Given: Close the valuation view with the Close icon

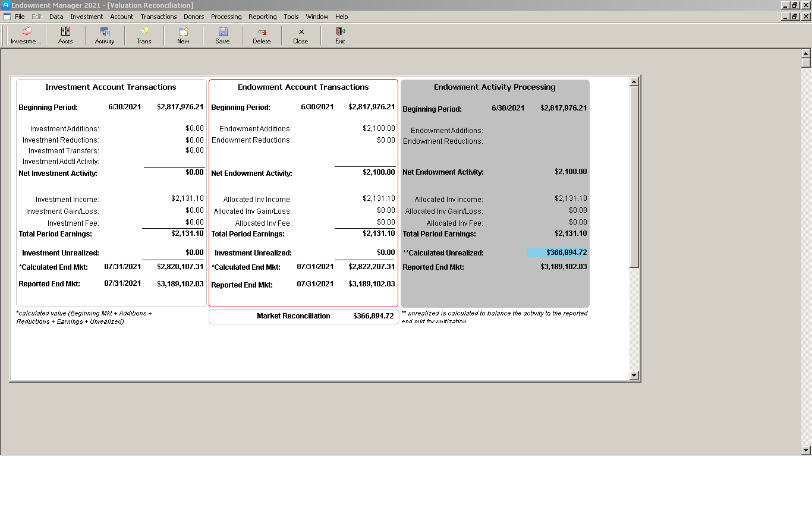Looking at the screenshot, I should click(x=300, y=36).
